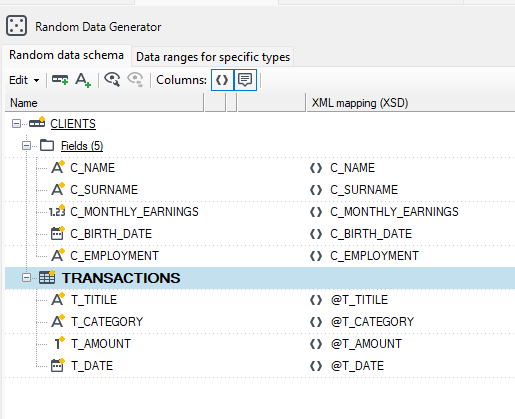Click the calendar icon of T_DATE
Image resolution: width=515 pixels, height=419 pixels.
pos(58,365)
